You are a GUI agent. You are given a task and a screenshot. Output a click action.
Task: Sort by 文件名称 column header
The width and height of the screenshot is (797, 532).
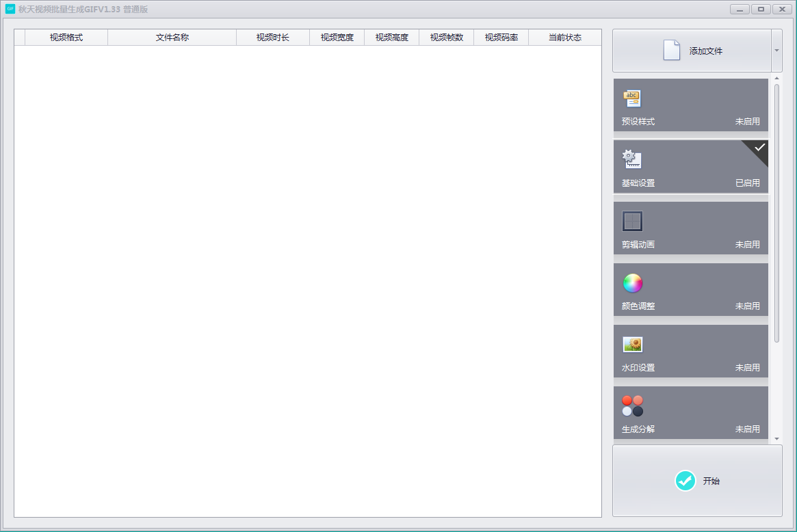(x=172, y=38)
